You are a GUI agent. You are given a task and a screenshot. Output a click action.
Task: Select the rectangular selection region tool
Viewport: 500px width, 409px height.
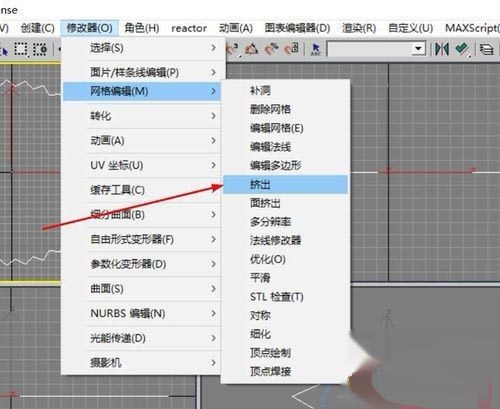point(21,49)
